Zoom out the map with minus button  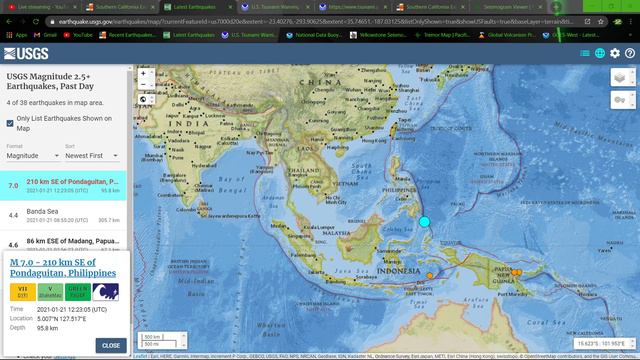pyautogui.click(x=143, y=84)
